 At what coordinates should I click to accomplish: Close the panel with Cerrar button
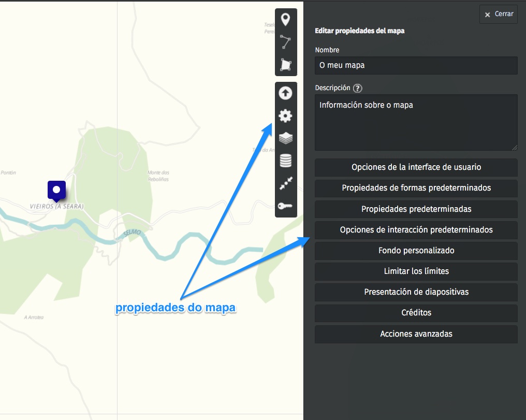[x=499, y=15]
